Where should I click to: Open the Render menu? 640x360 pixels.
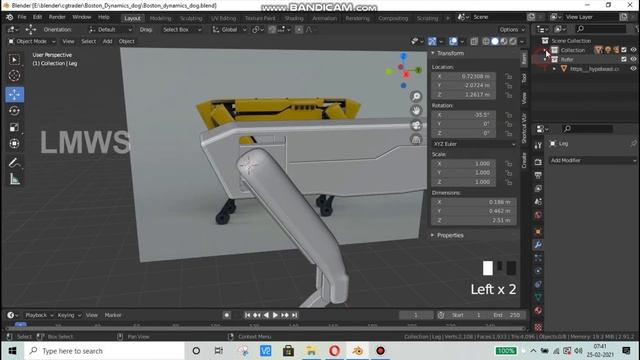coord(57,17)
